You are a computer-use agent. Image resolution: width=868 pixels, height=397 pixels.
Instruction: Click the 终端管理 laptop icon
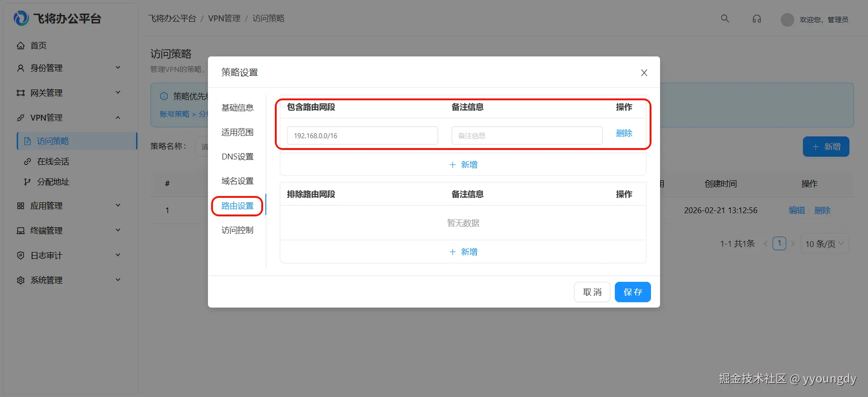coord(20,231)
